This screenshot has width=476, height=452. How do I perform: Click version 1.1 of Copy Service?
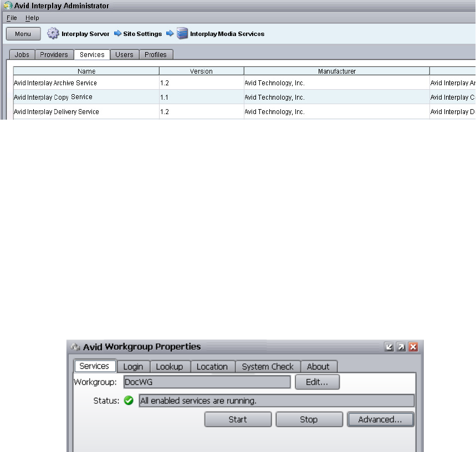[164, 97]
